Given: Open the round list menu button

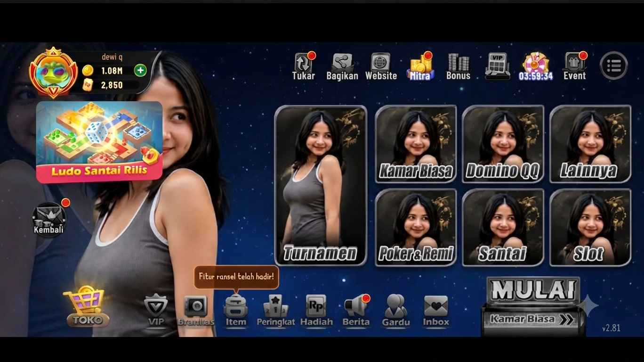Looking at the screenshot, I should point(614,66).
